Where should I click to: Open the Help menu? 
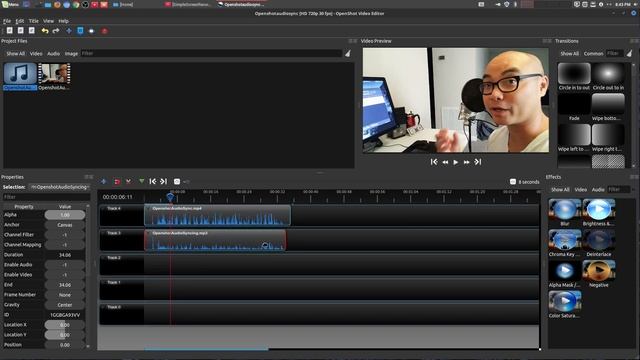63,21
